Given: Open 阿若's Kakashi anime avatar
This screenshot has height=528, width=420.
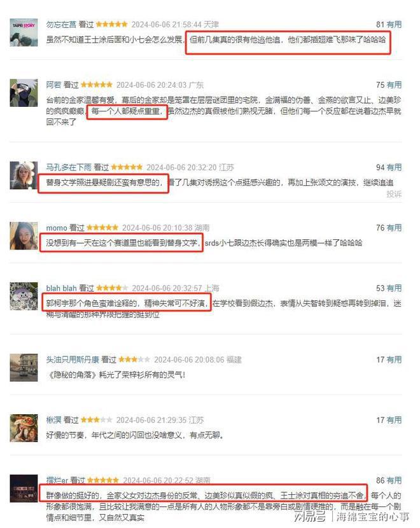Looking at the screenshot, I should (x=24, y=93).
